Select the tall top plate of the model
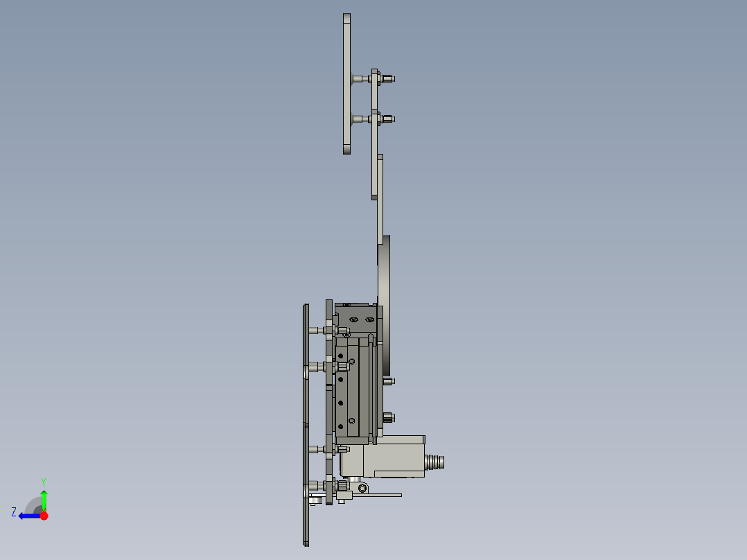Viewport: 747px width, 560px height. click(x=346, y=84)
